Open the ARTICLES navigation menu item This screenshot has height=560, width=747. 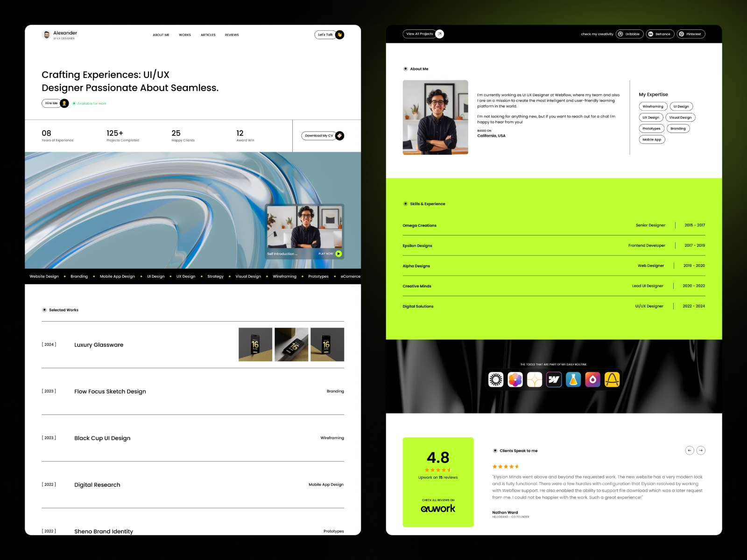click(208, 35)
